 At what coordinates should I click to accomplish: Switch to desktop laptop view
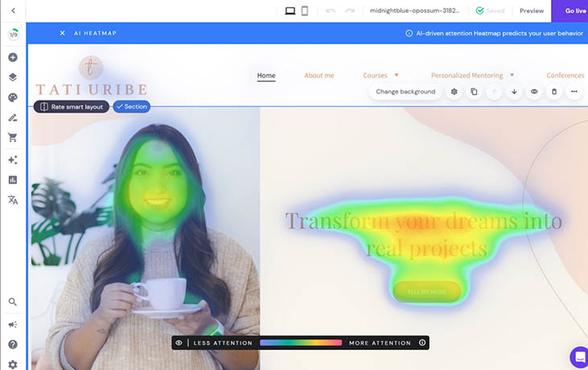pos(290,11)
